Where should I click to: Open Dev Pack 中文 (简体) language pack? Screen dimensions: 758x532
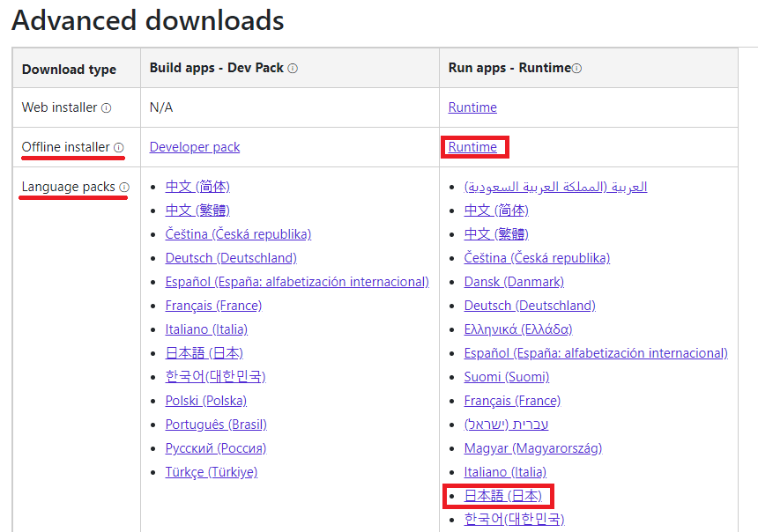click(197, 187)
